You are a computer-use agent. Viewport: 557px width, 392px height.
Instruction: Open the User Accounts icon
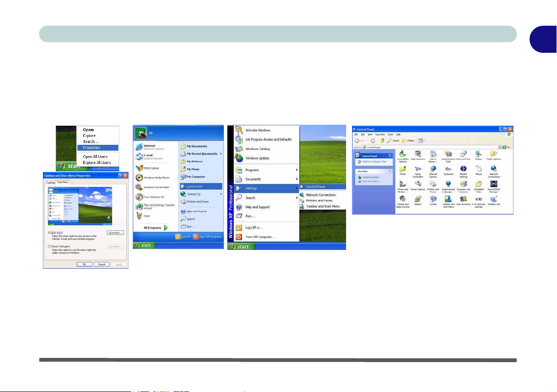coord(463,200)
